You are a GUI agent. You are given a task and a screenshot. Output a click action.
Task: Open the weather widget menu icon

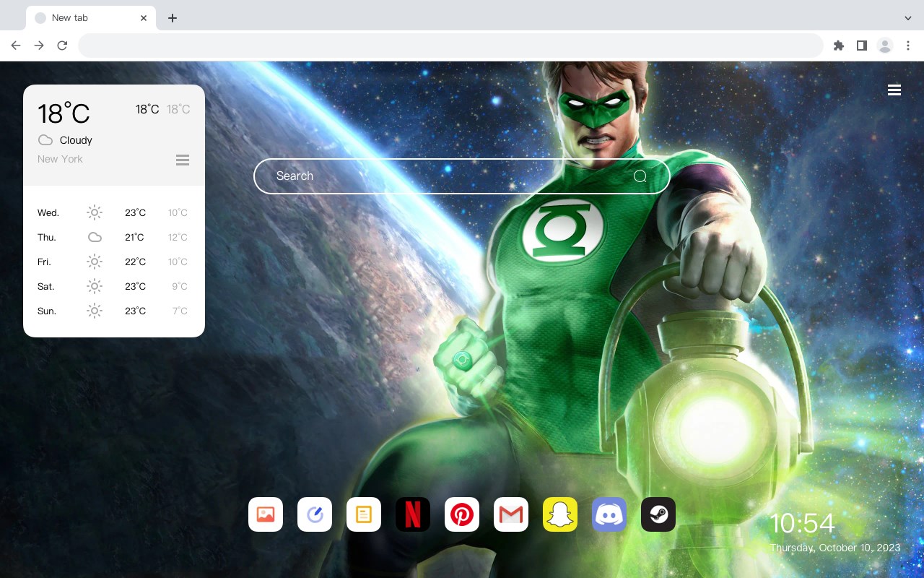pos(183,160)
